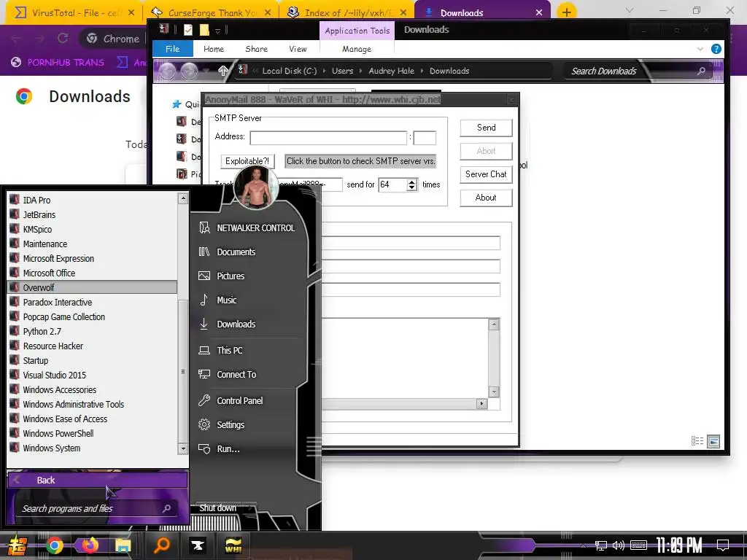Switch Explorer to large icons view
Screen dimensions: 747x560
(713, 441)
